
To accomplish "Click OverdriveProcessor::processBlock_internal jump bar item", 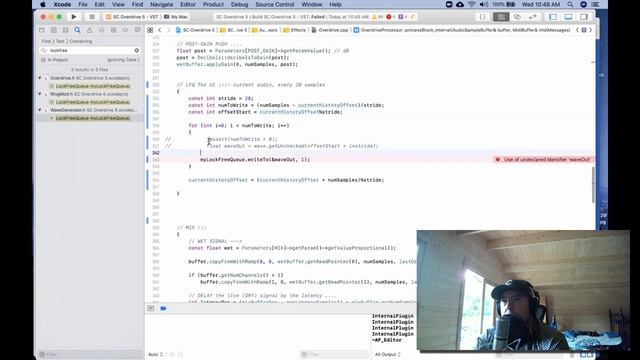I will click(462, 30).
